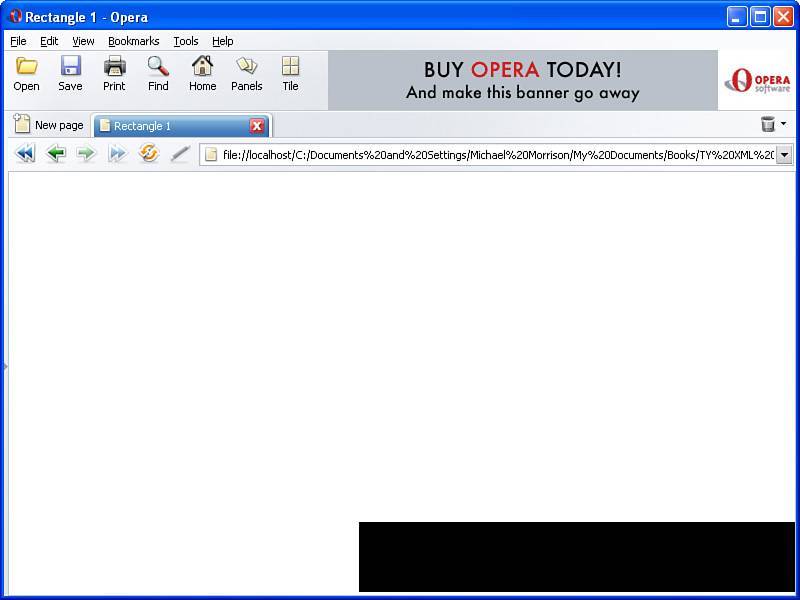Expand the side panel edge handle
800x600 pixels.
coord(5,366)
